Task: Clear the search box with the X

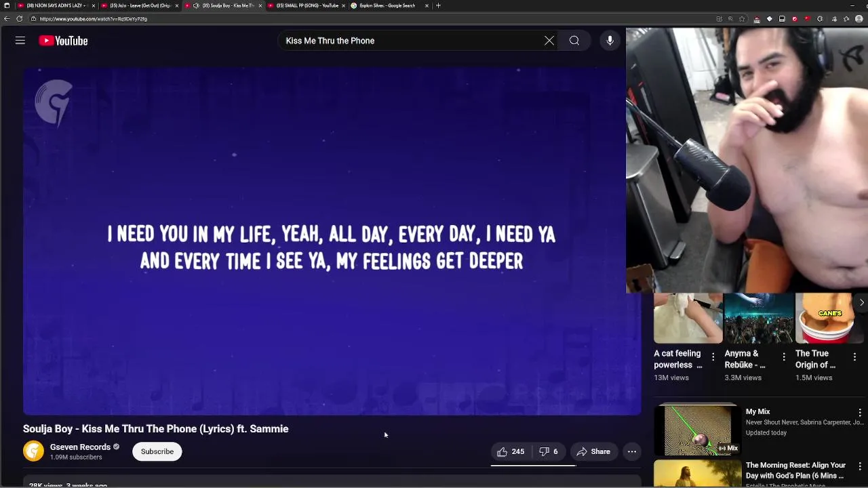Action: [x=549, y=41]
